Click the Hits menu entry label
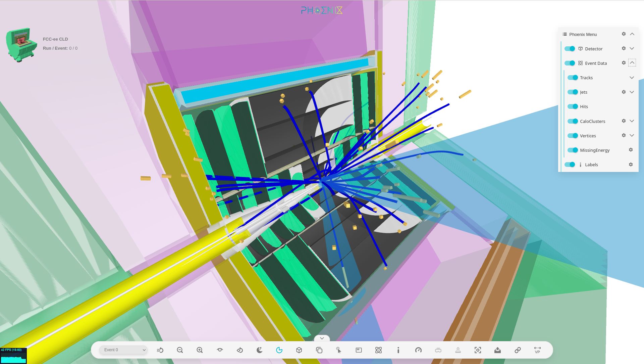 click(584, 106)
